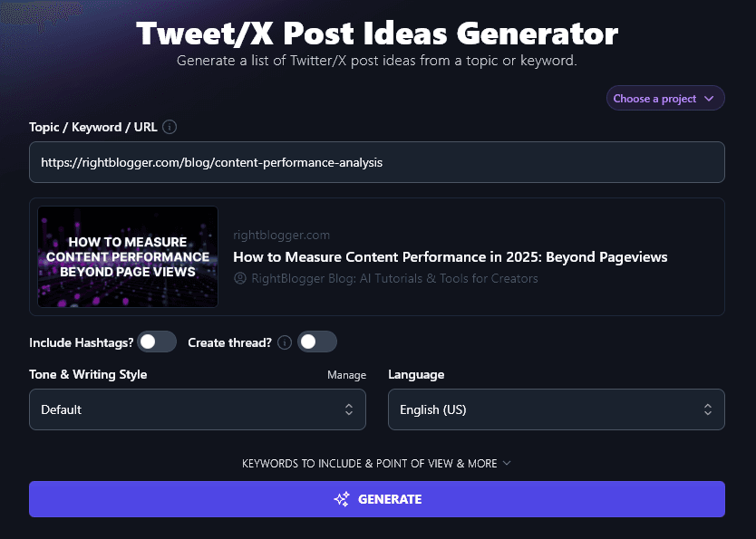Expand the KEYWORDS TO INCLUDE section
This screenshot has width=756, height=539.
(377, 463)
